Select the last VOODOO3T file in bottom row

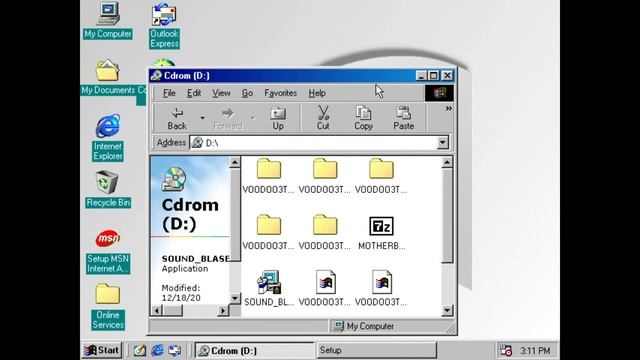point(381,288)
